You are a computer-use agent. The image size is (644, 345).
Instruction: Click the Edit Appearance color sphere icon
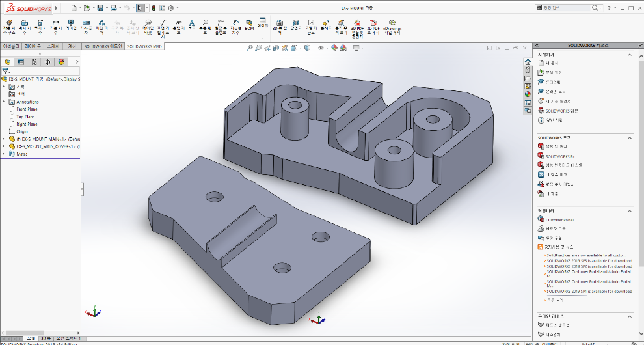[x=334, y=48]
